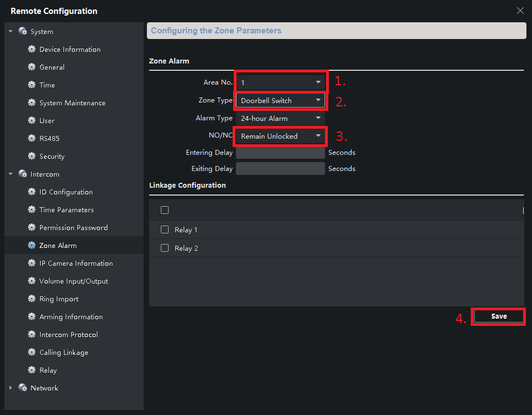Close the Remote Configuration window

point(520,11)
